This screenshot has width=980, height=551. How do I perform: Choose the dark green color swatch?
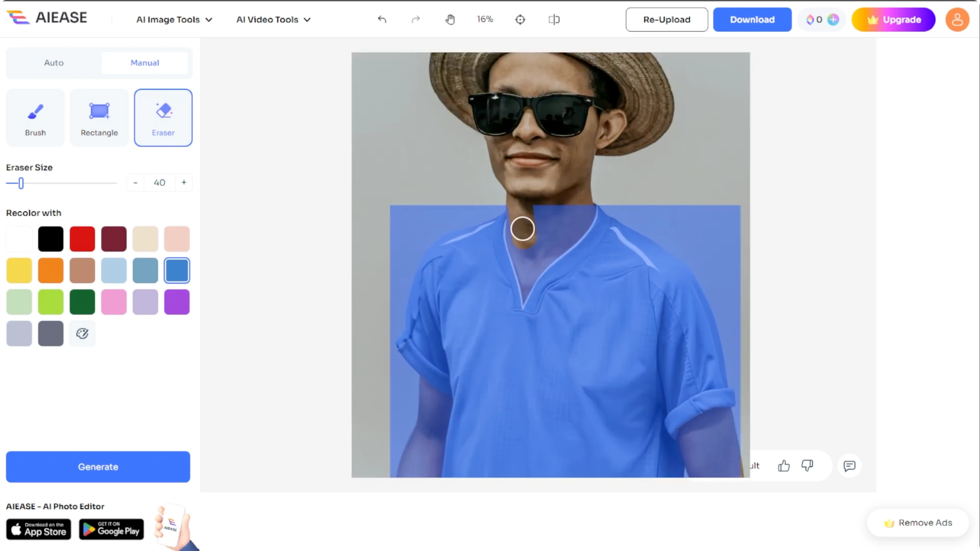(82, 302)
